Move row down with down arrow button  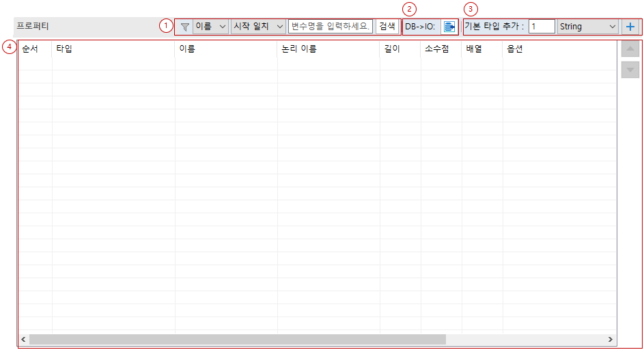pos(630,70)
